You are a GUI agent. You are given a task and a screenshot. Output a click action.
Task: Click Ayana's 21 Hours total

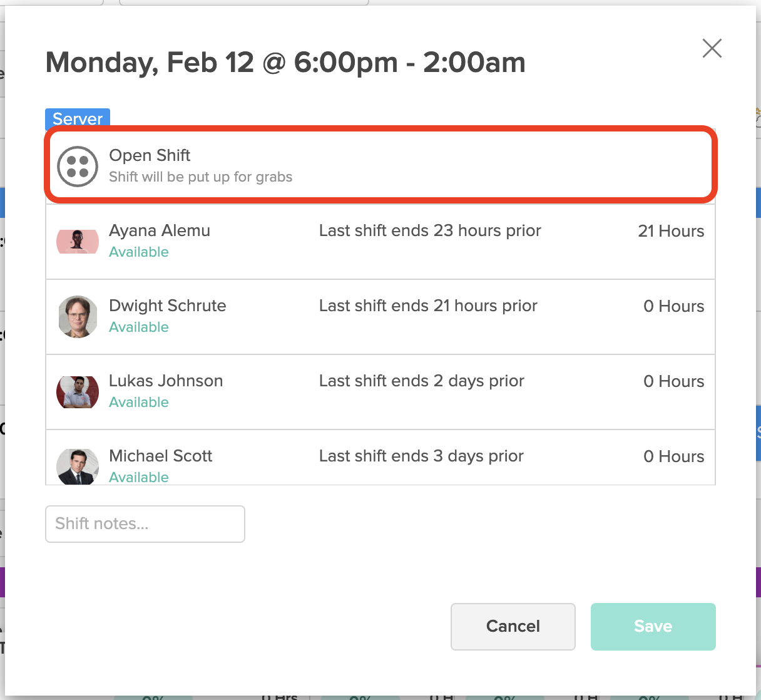(671, 231)
